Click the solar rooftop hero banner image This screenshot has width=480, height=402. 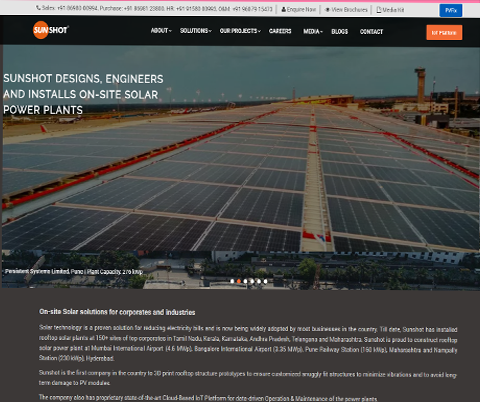tap(241, 167)
